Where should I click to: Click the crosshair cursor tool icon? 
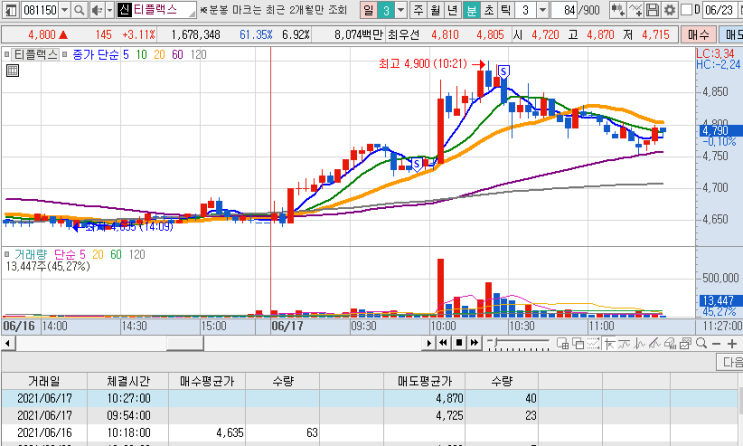(x=609, y=343)
